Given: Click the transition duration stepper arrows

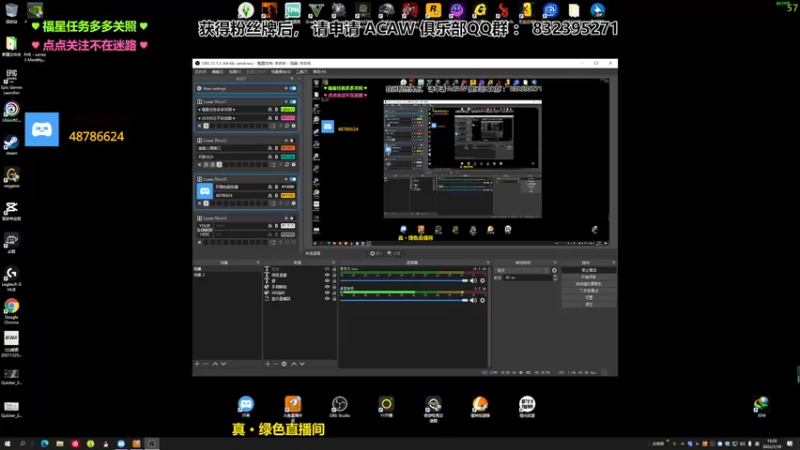Looking at the screenshot, I should 555,278.
